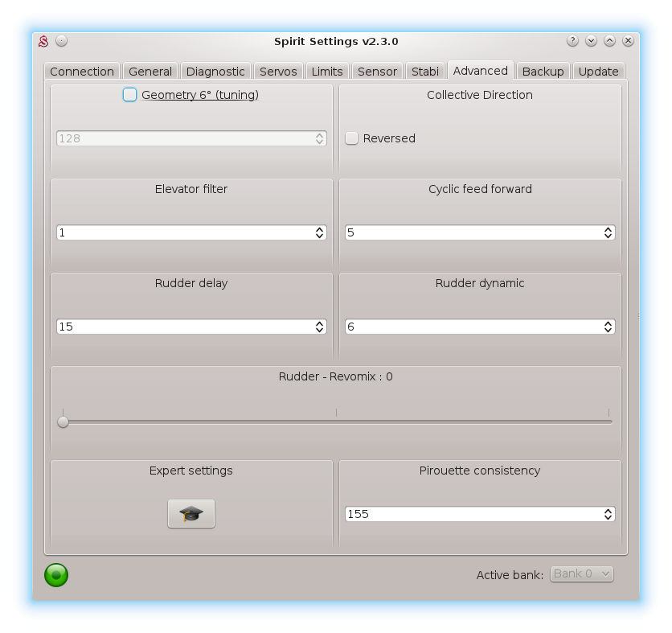Click the Spirit app icon in title bar
Viewport: 672px width, 633px height.
coord(44,41)
